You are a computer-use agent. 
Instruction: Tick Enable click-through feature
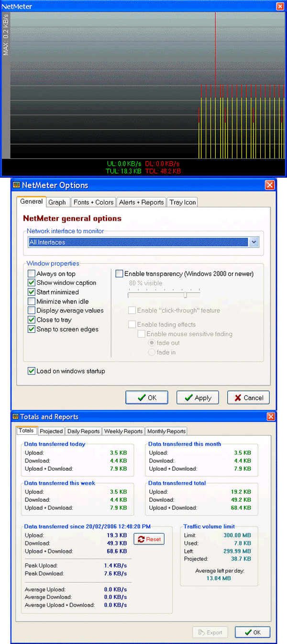tap(132, 311)
